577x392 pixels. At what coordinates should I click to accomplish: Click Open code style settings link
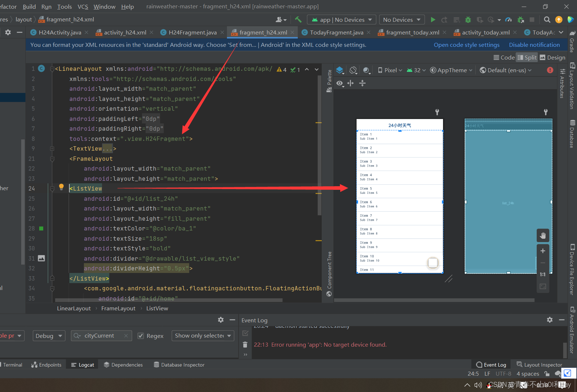(x=467, y=45)
